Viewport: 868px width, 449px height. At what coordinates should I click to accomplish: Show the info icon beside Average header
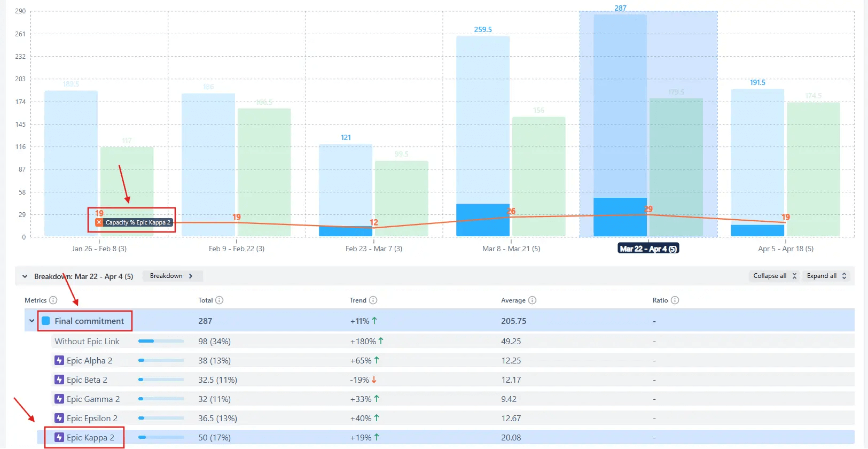pyautogui.click(x=533, y=300)
